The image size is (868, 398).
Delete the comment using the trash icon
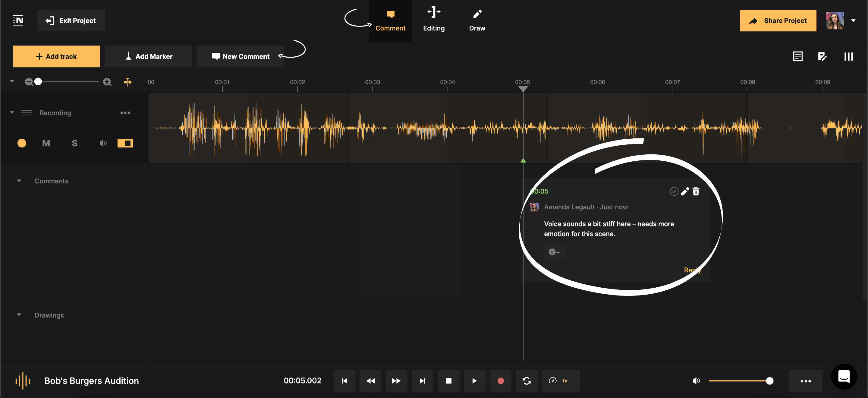(696, 191)
